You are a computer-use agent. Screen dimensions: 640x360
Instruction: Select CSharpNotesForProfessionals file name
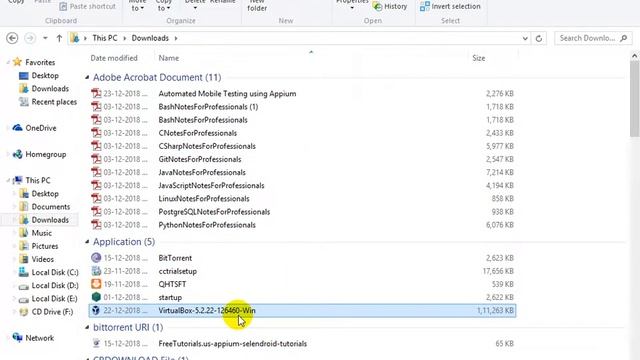[207, 146]
